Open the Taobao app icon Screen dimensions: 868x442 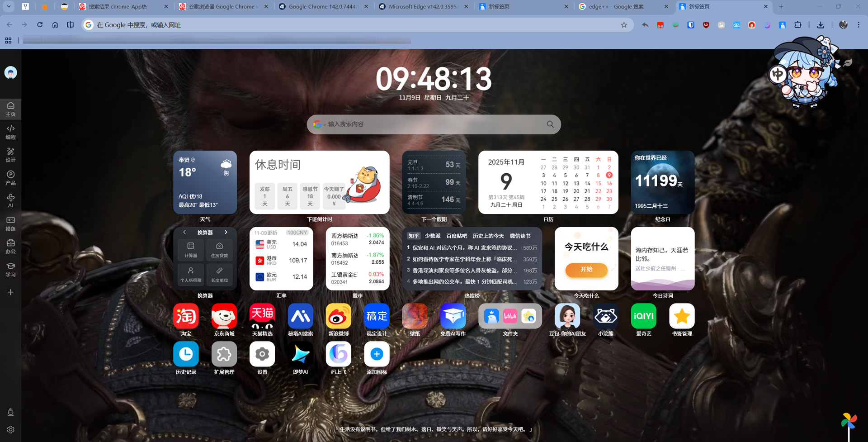coord(186,316)
